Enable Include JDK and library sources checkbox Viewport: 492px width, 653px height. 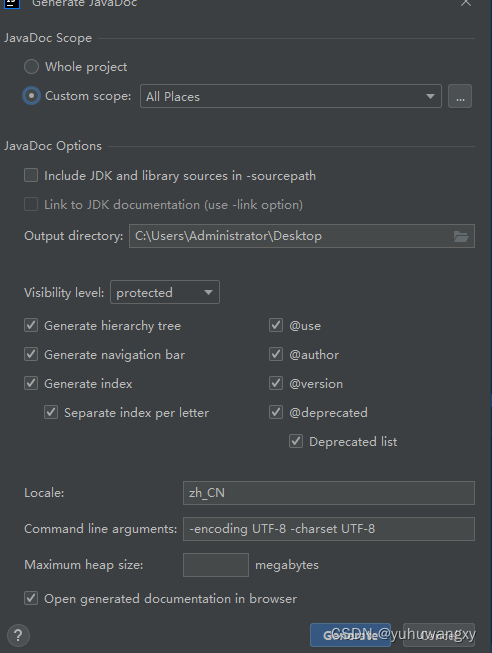pyautogui.click(x=31, y=175)
